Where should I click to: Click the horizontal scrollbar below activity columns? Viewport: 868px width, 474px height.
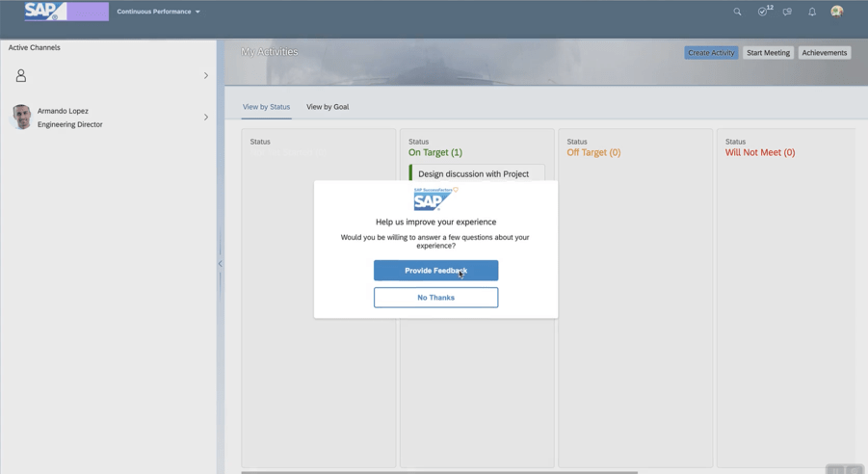point(439,472)
